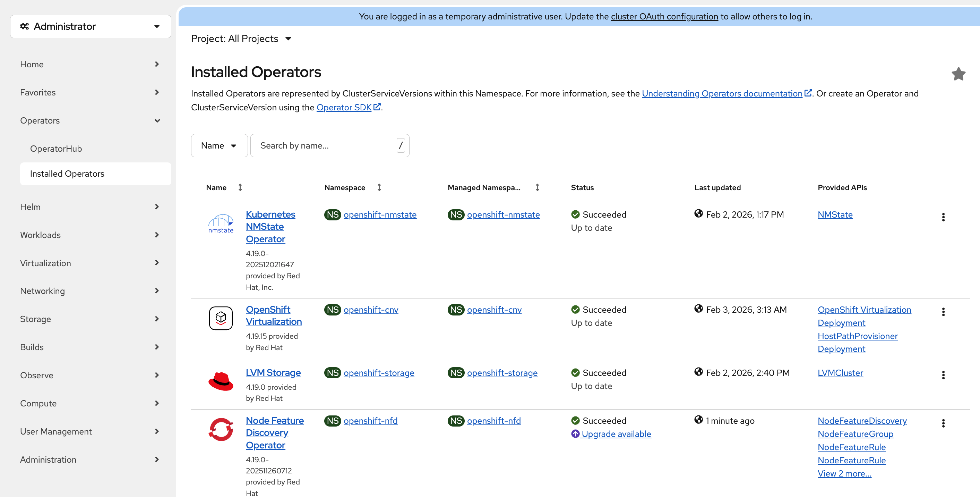Click the purple upgrade arrow icon
Screen dimensions: 980x497
pos(575,434)
